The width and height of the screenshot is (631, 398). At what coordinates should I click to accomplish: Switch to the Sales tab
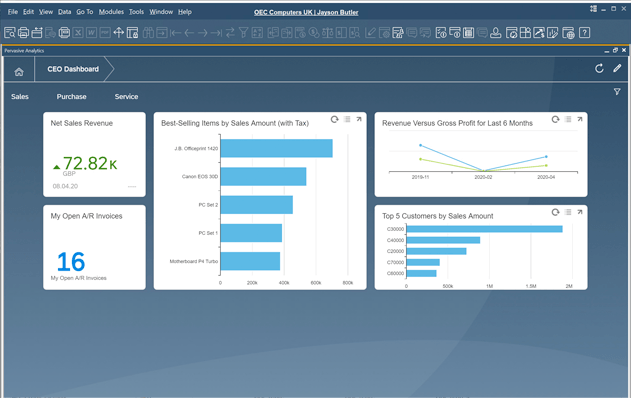coord(20,97)
